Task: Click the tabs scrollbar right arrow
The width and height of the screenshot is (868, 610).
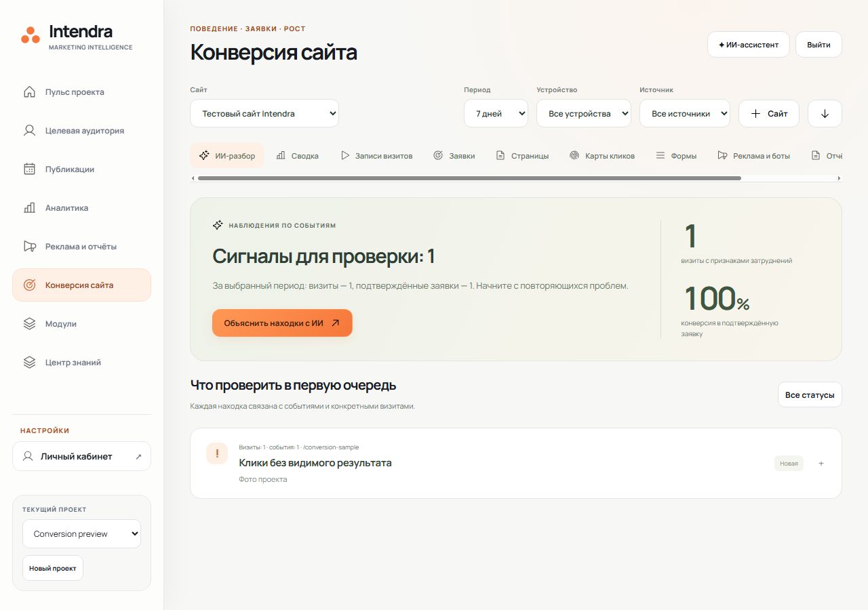Action: click(839, 178)
